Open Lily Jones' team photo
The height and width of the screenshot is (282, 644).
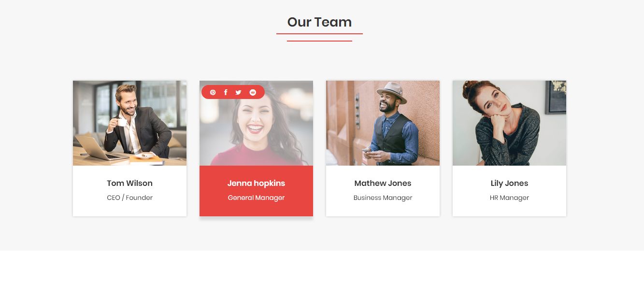tap(509, 123)
